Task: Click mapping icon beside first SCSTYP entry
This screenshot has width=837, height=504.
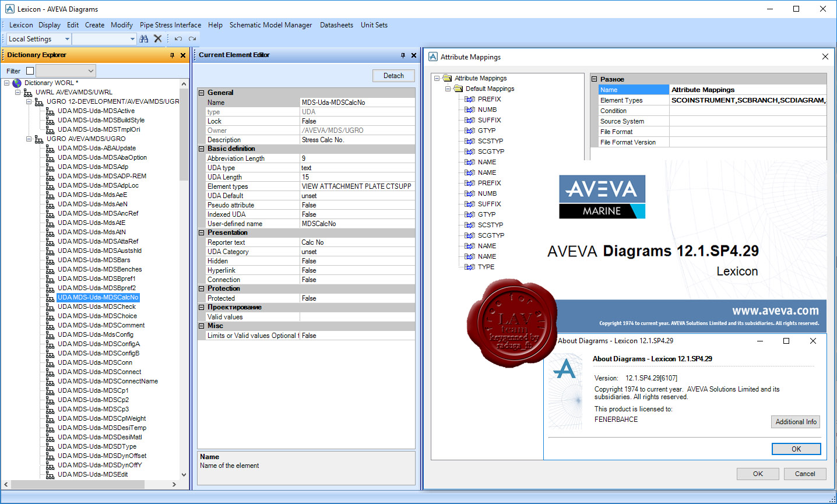Action: [470, 141]
